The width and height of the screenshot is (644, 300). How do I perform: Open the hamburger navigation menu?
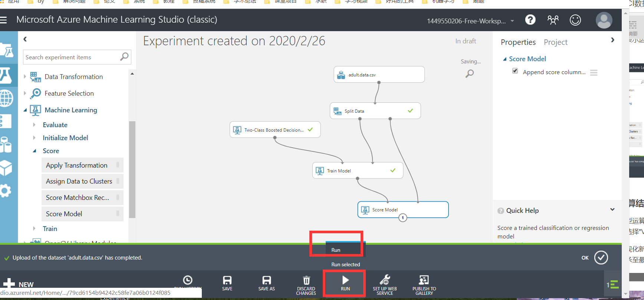[x=3, y=20]
